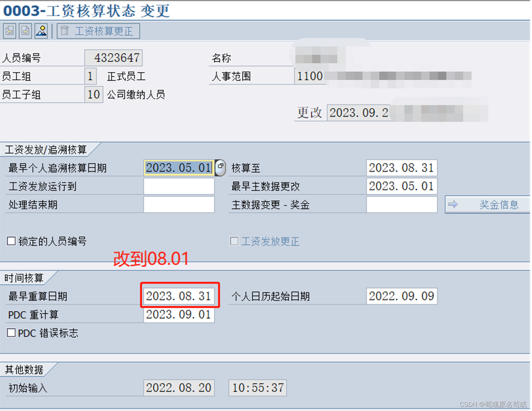Click the 0003-工资核算状态 变更 title
This screenshot has height=411, width=532.
coord(86,10)
